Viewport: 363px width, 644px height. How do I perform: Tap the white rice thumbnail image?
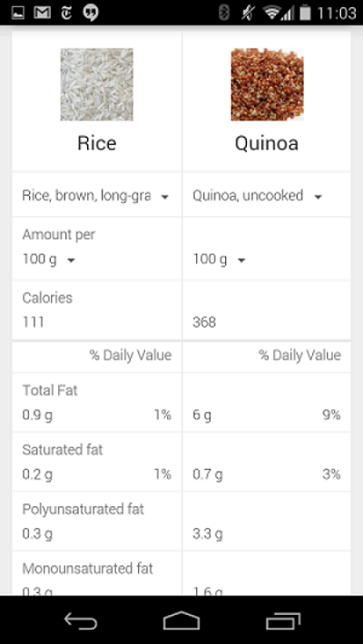[x=97, y=84]
